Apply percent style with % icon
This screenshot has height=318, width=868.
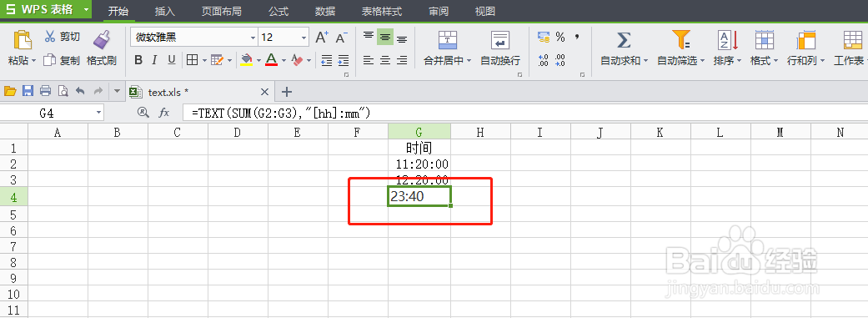560,38
